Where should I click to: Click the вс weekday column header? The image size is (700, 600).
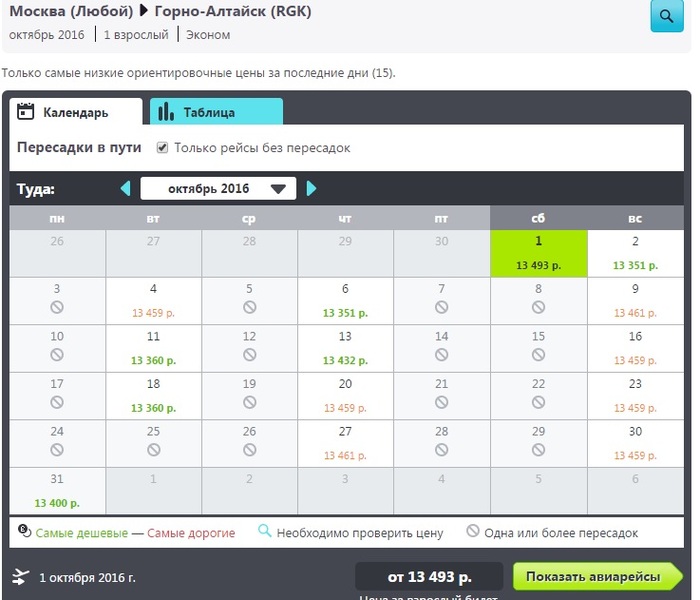pyautogui.click(x=635, y=218)
